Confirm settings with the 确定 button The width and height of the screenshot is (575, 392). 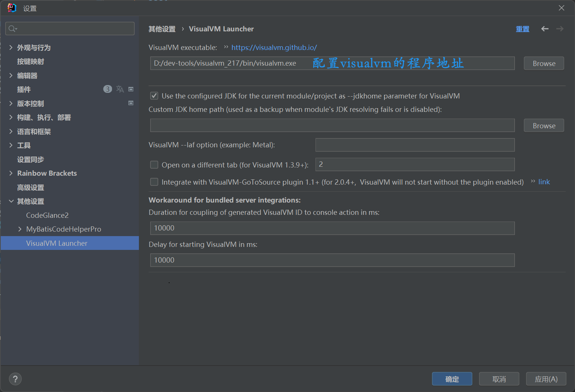click(x=452, y=379)
